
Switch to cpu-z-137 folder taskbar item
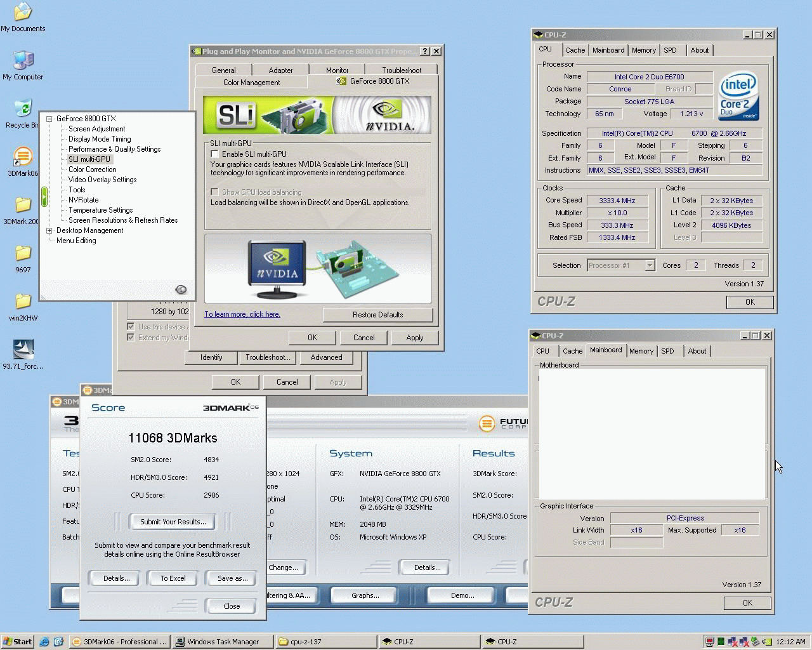coord(326,642)
